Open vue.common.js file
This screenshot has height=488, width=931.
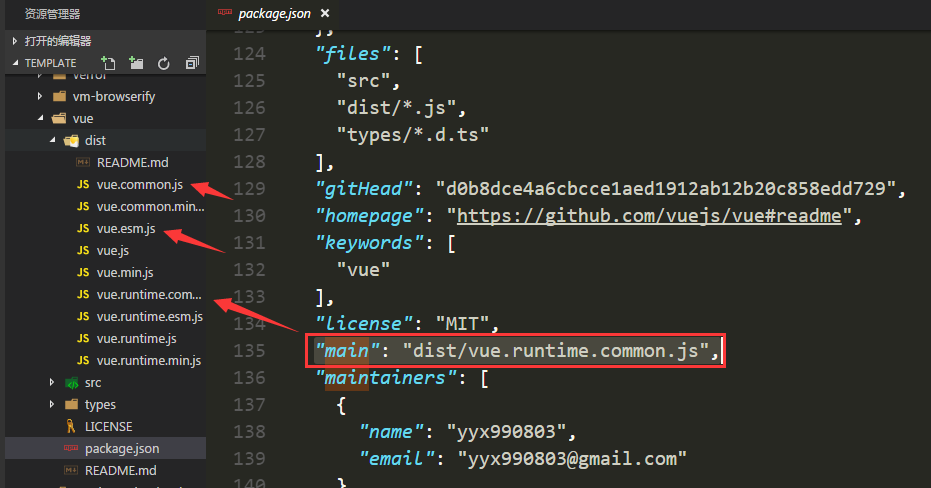140,185
